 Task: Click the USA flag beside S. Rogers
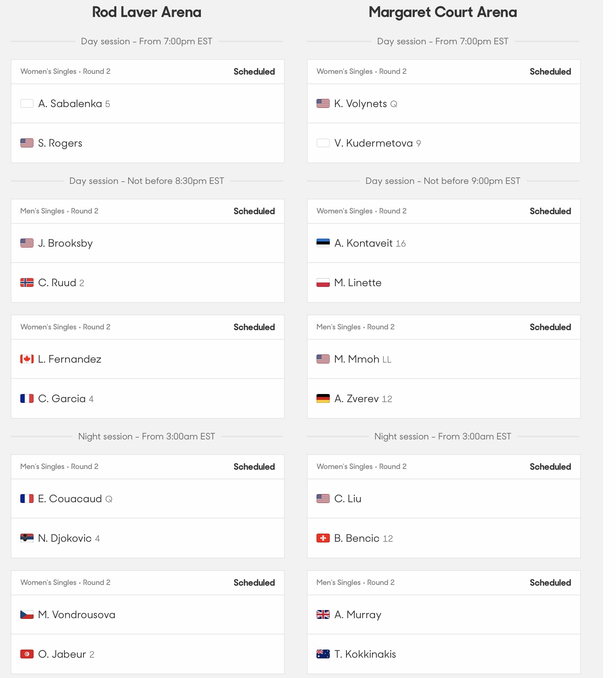[x=27, y=143]
